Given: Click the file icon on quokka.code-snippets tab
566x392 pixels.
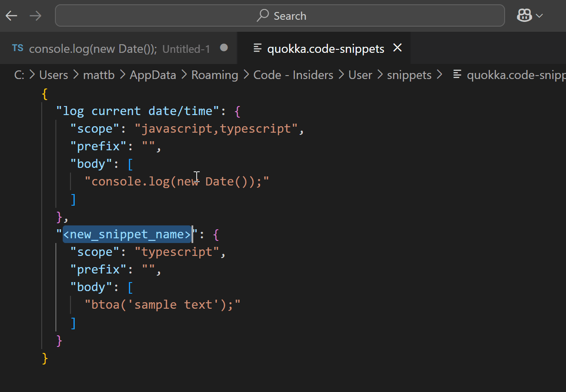Looking at the screenshot, I should (258, 48).
